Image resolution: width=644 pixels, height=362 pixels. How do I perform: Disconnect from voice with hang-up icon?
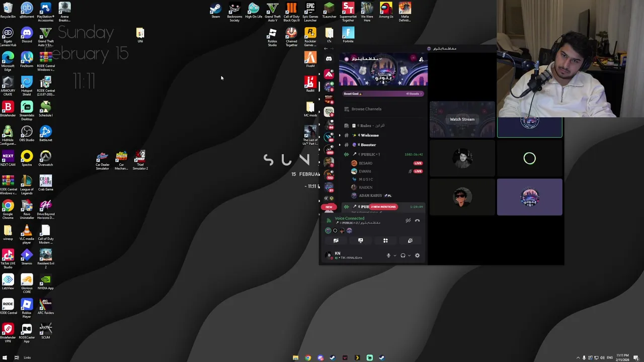click(417, 220)
